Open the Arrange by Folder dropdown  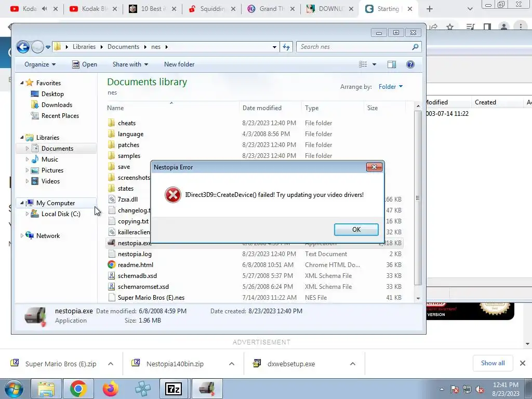coord(391,87)
